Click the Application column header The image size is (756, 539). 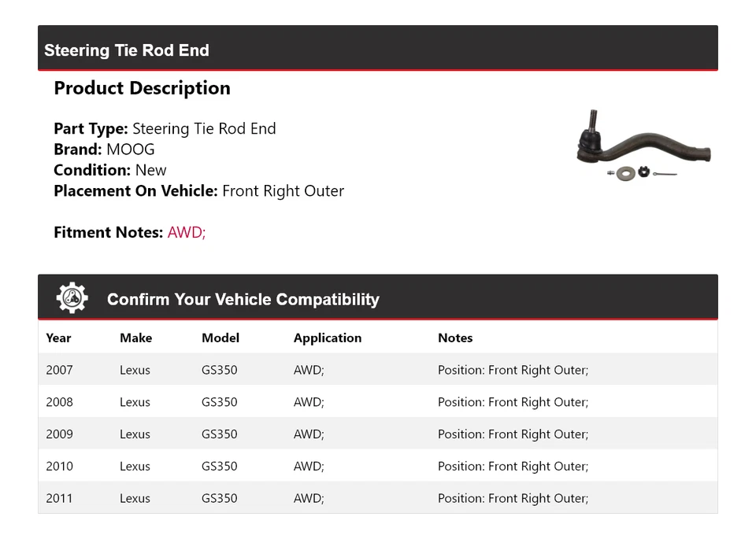tap(328, 338)
